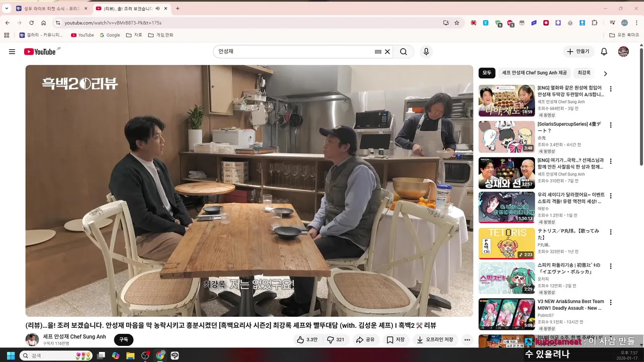View site information icon in address bar

(x=58, y=23)
